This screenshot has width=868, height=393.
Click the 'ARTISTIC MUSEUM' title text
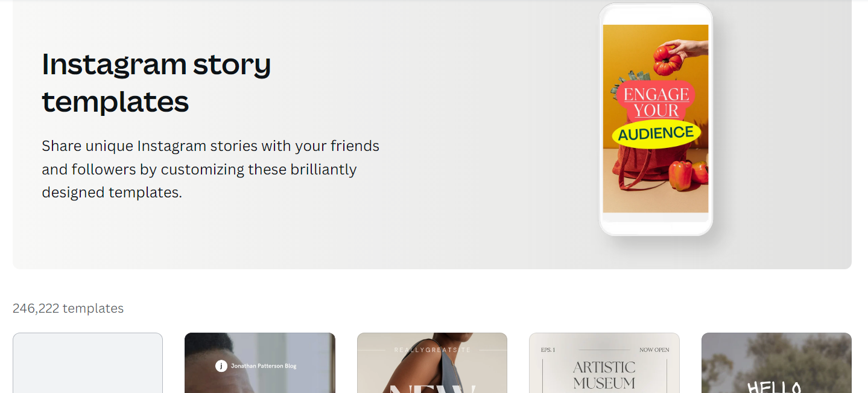604,375
